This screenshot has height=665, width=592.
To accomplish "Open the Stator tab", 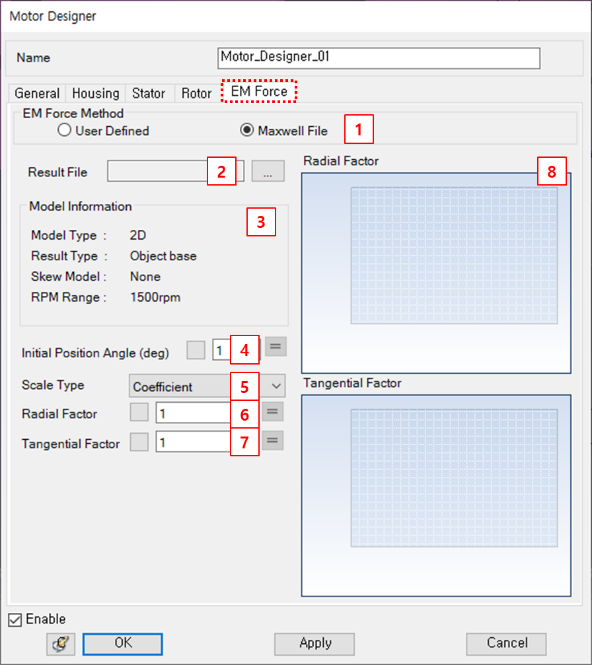I will (148, 93).
